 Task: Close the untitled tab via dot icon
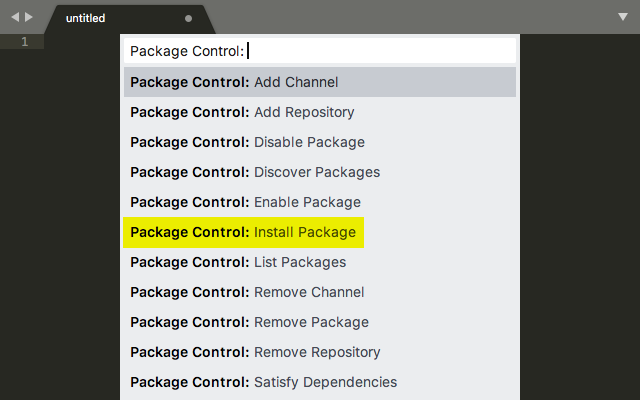pos(189,18)
